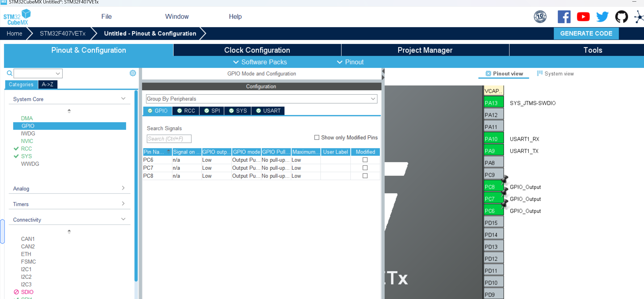This screenshot has height=299, width=644.
Task: Enable Show only Modified Pins
Action: (x=317, y=137)
